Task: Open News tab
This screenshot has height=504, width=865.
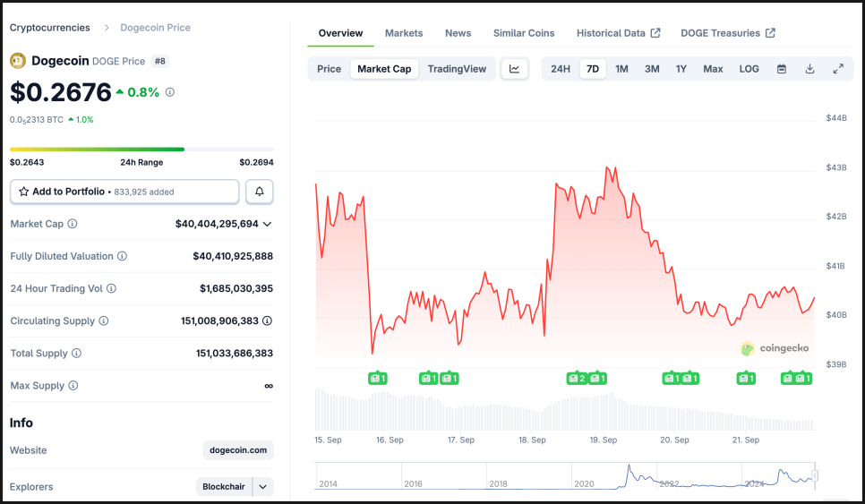Action: (x=458, y=33)
